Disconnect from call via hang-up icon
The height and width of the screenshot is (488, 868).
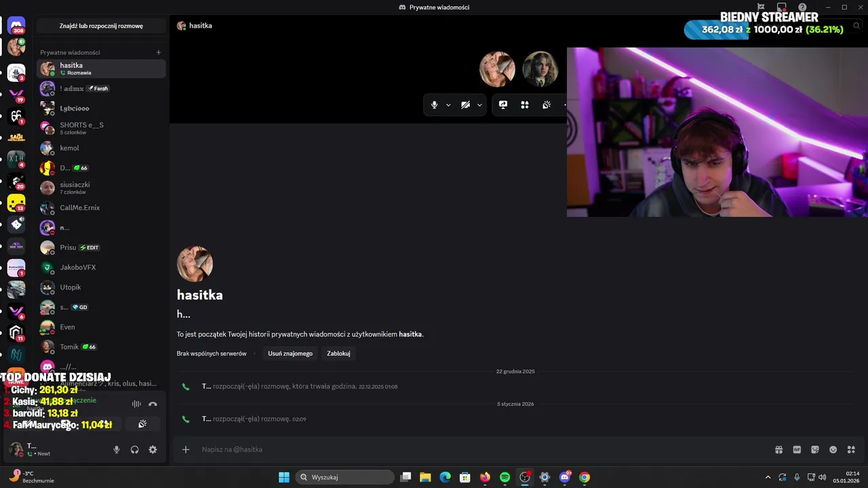153,404
